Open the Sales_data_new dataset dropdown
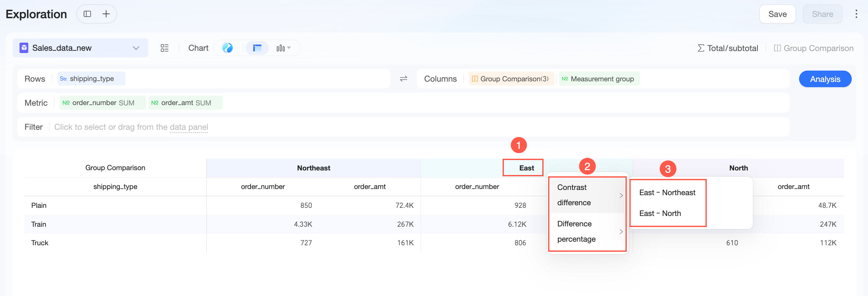The width and height of the screenshot is (868, 296). pos(80,48)
